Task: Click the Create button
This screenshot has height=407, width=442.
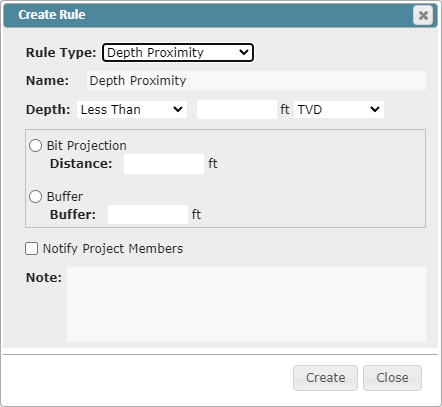Action: 325,378
